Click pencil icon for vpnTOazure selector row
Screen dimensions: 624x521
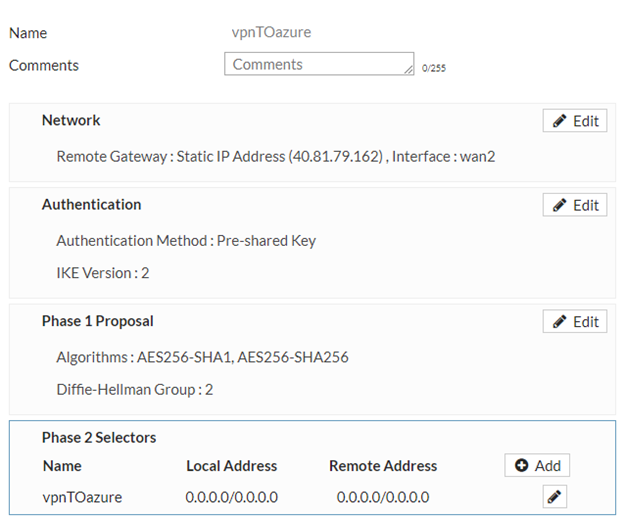click(554, 496)
